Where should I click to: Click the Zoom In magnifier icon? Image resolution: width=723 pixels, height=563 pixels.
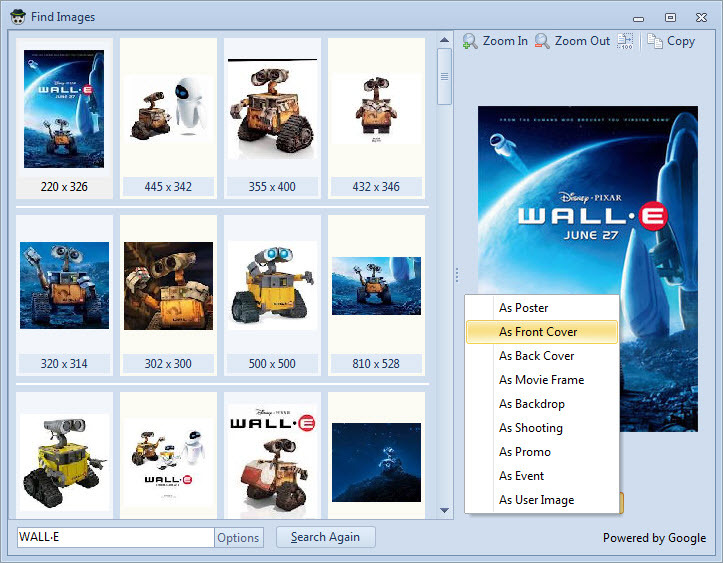tap(470, 41)
